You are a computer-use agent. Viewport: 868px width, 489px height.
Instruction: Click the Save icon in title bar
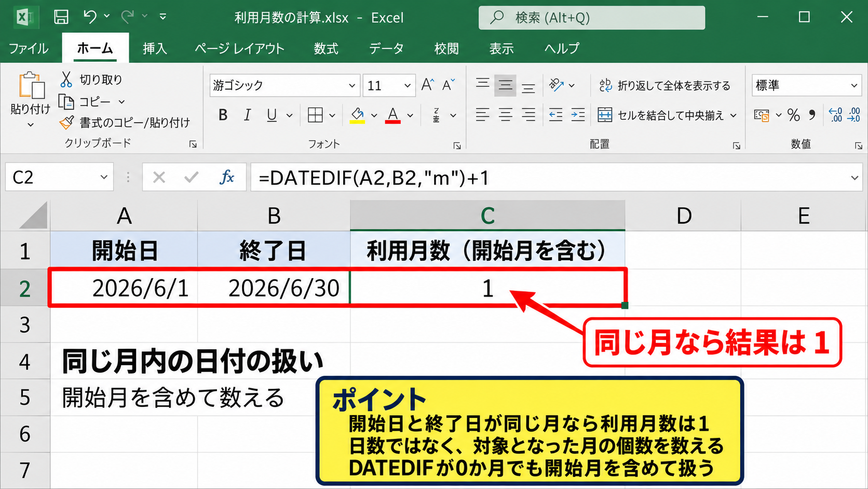(x=61, y=17)
